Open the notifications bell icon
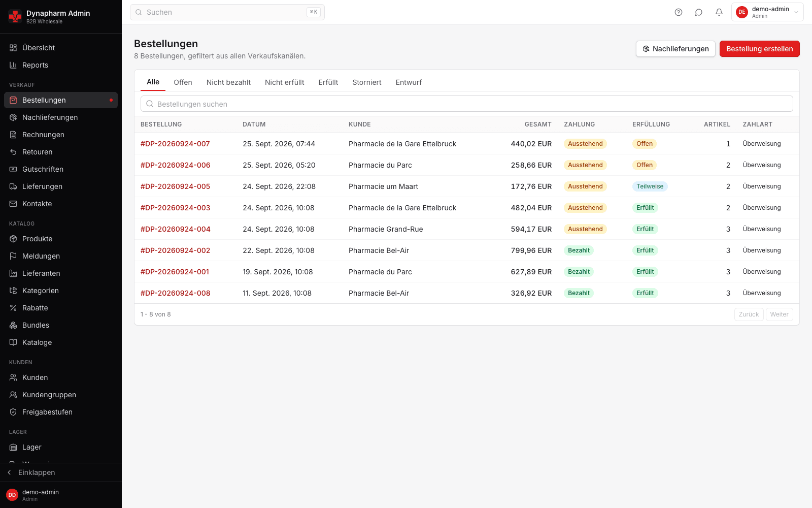The width and height of the screenshot is (812, 508). pyautogui.click(x=719, y=12)
